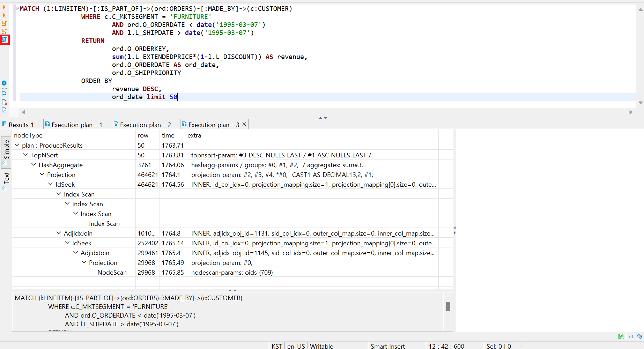The image size is (644, 349).
Task: Click the text format T icon
Action: [x=631, y=336]
